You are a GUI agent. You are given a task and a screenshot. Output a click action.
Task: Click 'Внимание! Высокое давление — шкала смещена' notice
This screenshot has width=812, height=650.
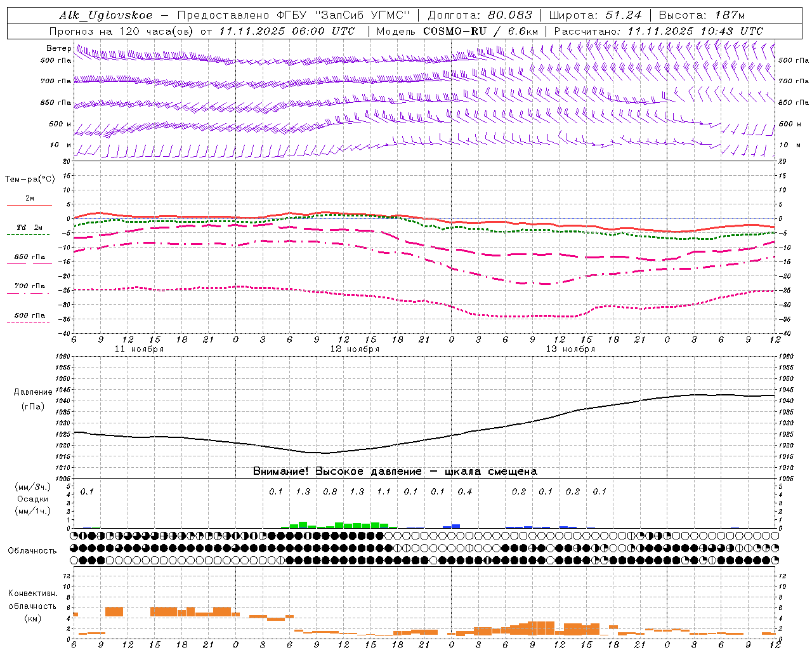tap(395, 471)
